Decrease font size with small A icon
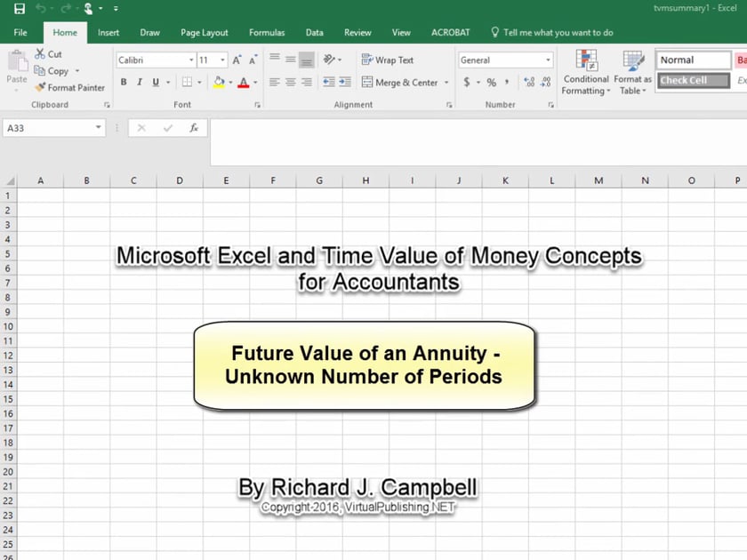747x560 pixels. pyautogui.click(x=253, y=60)
